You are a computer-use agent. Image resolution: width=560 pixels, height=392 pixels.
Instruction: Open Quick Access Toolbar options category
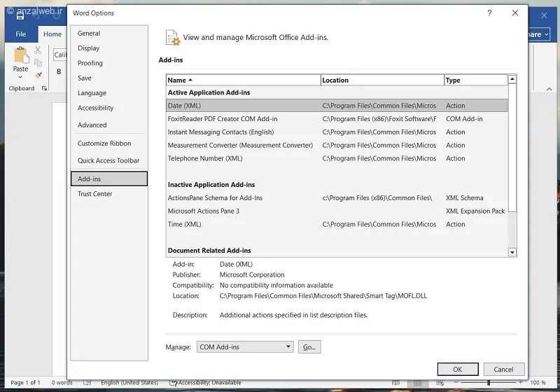[109, 161]
